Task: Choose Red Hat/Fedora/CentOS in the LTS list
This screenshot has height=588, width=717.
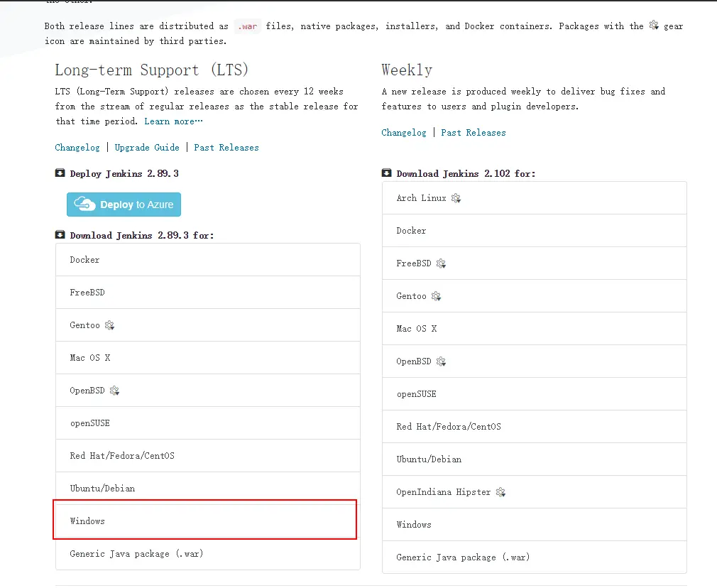Action: 207,456
